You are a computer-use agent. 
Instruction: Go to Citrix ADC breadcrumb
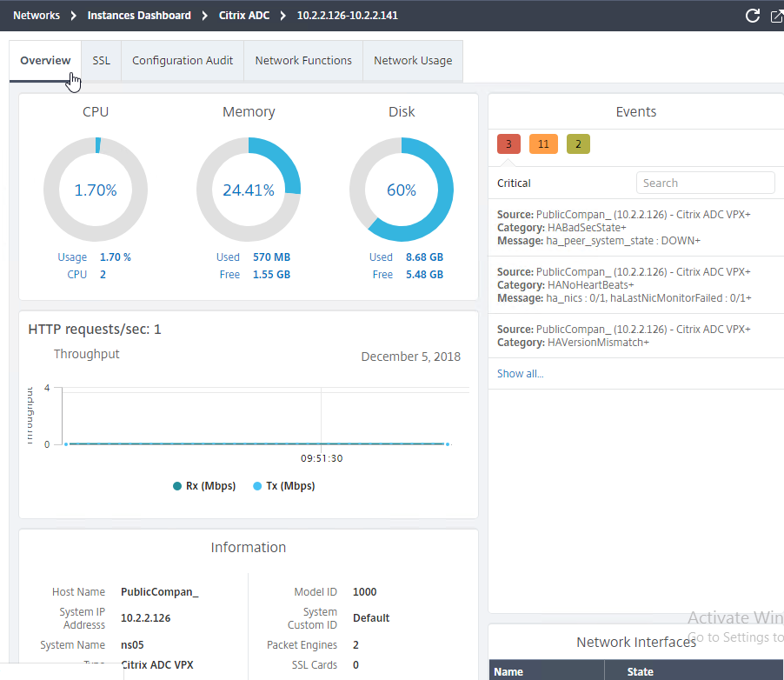click(x=244, y=16)
